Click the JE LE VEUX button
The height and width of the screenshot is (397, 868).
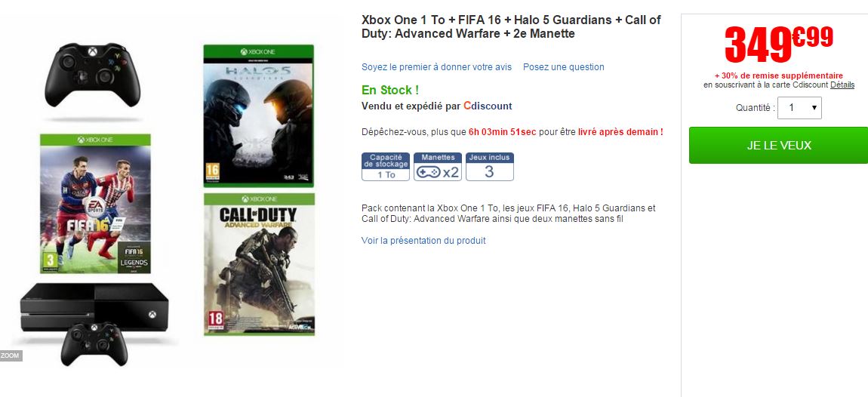click(778, 145)
